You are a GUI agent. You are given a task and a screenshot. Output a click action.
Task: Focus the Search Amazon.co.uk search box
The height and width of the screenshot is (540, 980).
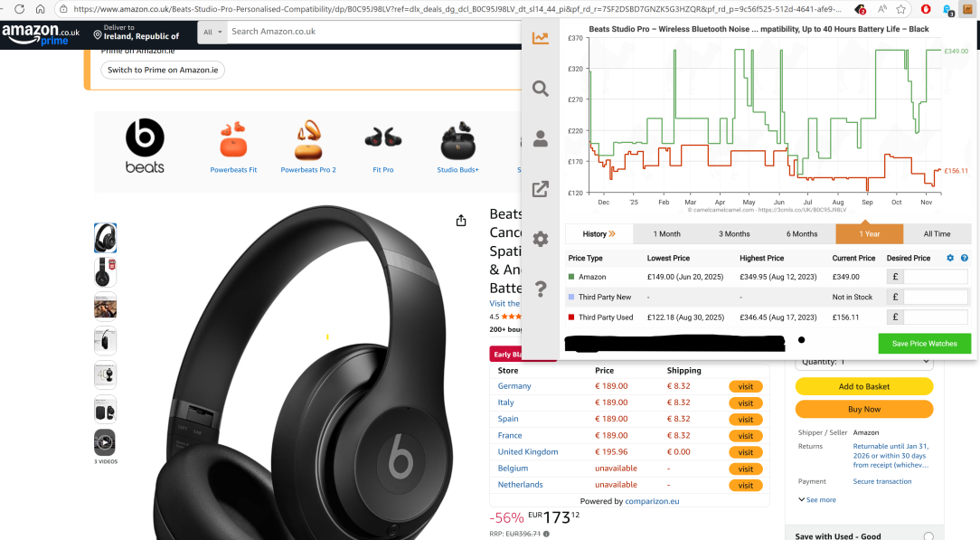point(375,32)
